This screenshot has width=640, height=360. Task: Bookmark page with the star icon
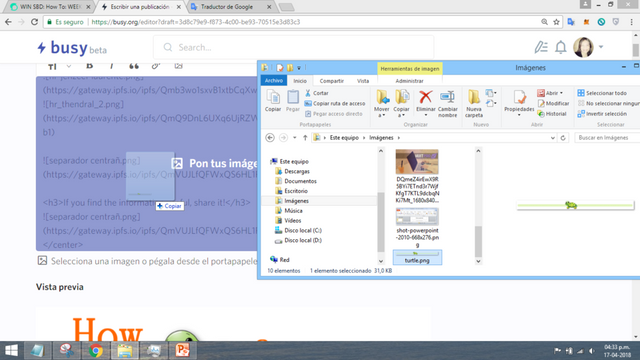pos(556,22)
